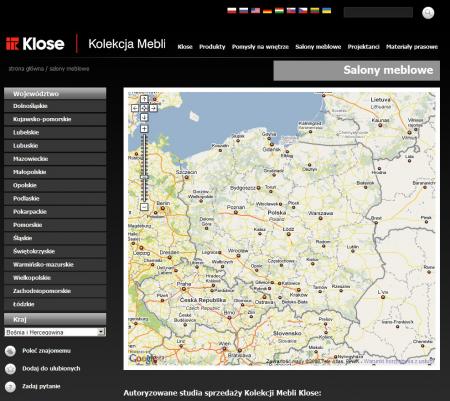Viewport: 450px width, 401px height.
Task: Pan the map right with arrow
Action: 153,108
